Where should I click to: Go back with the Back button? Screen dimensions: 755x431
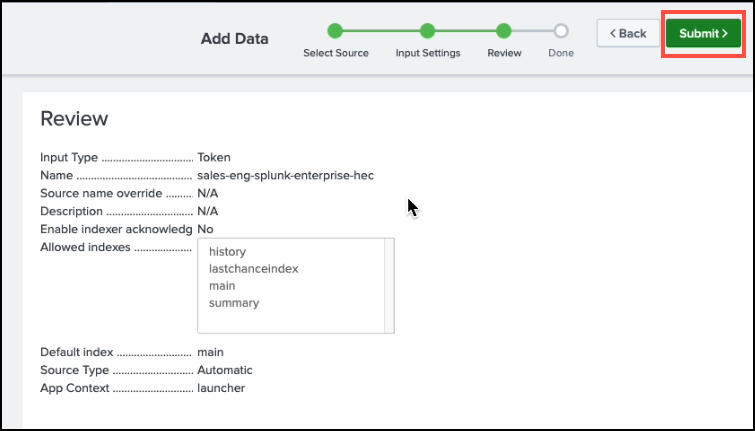pos(627,33)
